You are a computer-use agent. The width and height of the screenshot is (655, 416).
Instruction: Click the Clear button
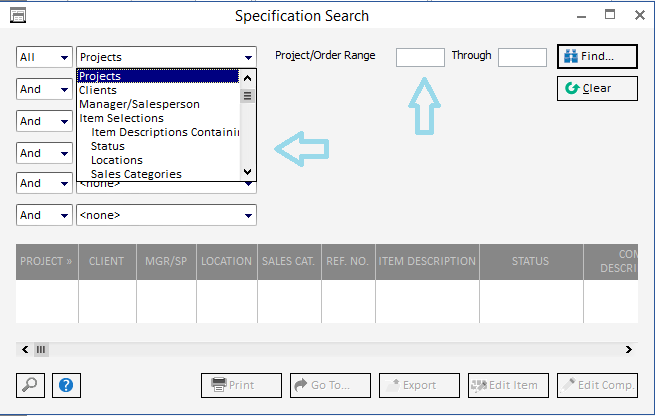tap(597, 88)
